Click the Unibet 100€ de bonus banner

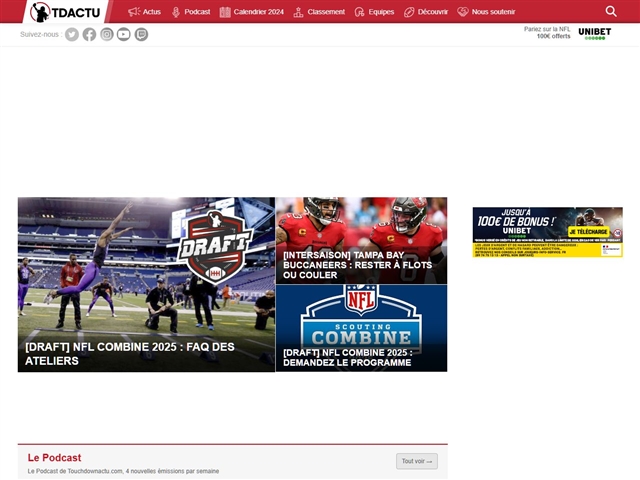pos(548,232)
